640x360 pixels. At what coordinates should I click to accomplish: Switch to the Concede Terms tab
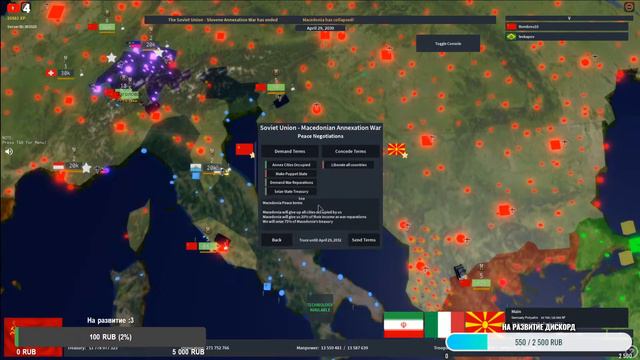[350, 151]
